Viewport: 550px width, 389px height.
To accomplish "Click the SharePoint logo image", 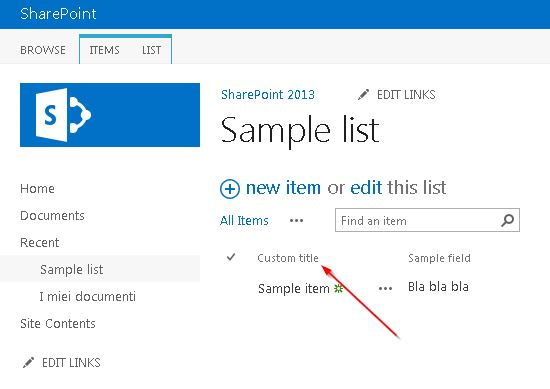I will [110, 115].
